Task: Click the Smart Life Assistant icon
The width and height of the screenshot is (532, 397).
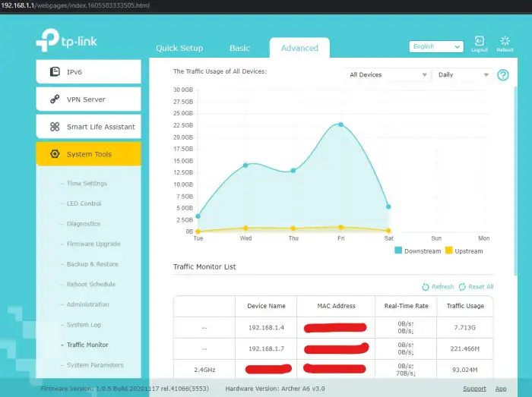Action: [55, 127]
